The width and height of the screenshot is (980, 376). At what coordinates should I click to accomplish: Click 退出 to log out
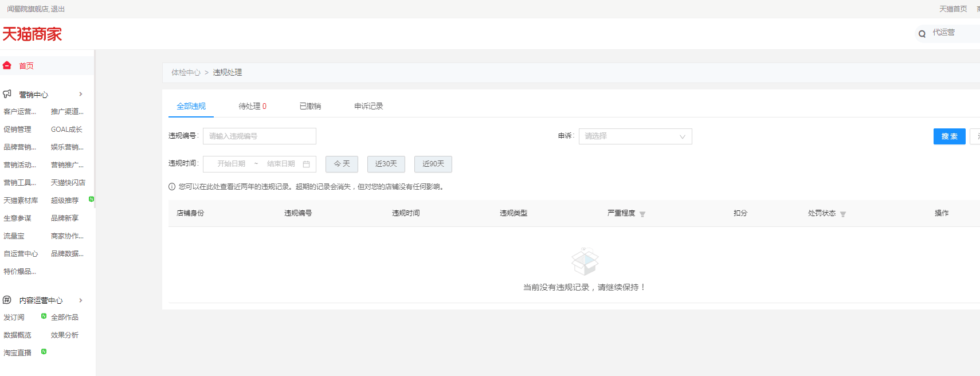tap(57, 9)
